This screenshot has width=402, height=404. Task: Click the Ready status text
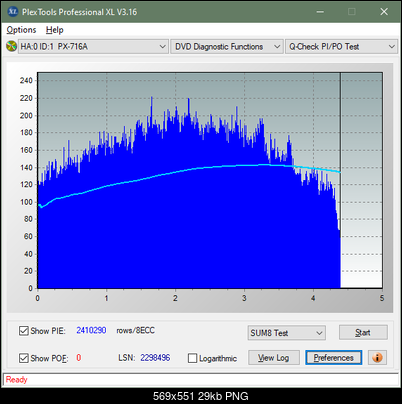pyautogui.click(x=16, y=380)
